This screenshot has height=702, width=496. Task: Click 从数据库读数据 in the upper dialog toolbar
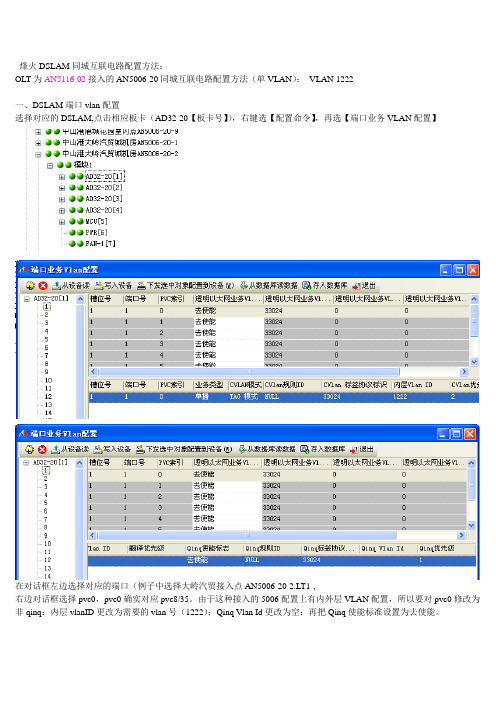click(x=269, y=285)
